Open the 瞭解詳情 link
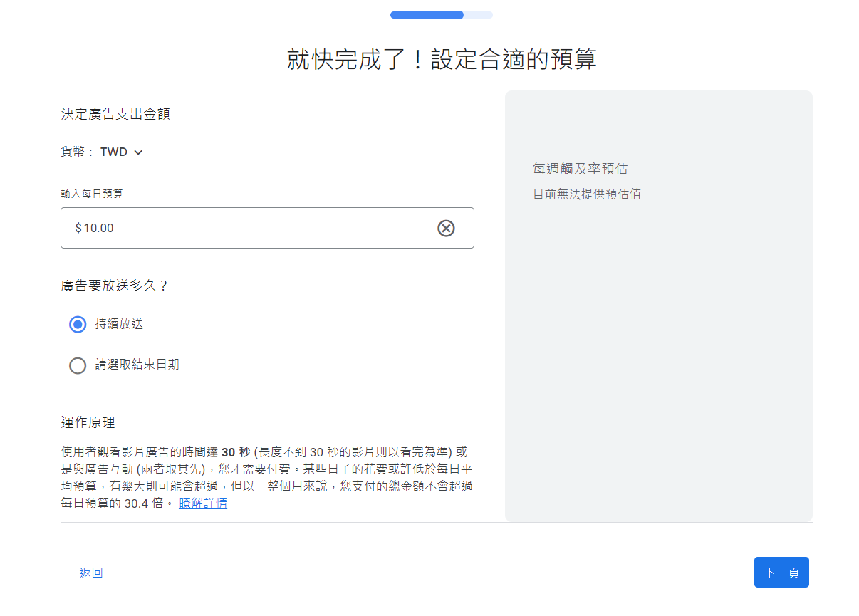Viewport: 859px width, 616px height. coord(203,503)
